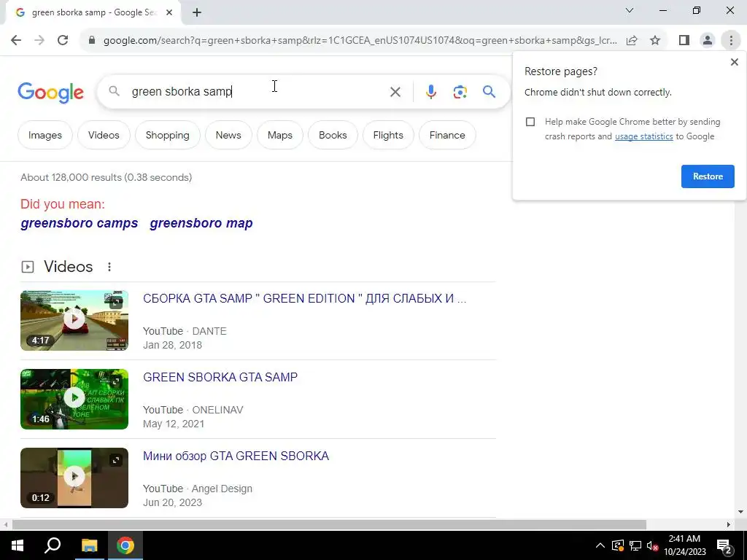Switch to Maps results

pyautogui.click(x=280, y=135)
